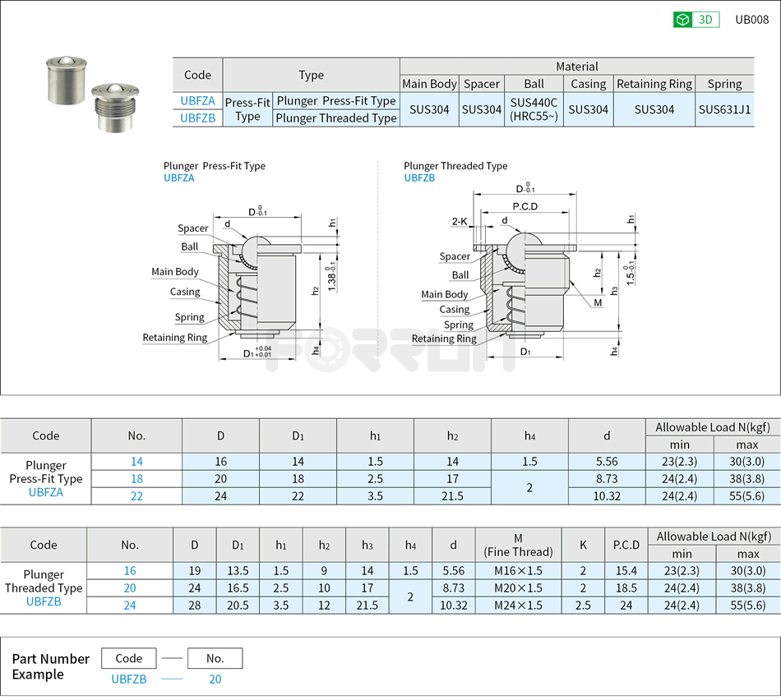Open the green 3D model viewer button
This screenshot has height=700, width=781.
pyautogui.click(x=696, y=20)
